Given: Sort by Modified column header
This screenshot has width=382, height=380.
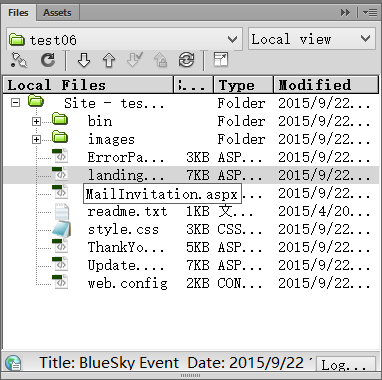Looking at the screenshot, I should coord(326,85).
